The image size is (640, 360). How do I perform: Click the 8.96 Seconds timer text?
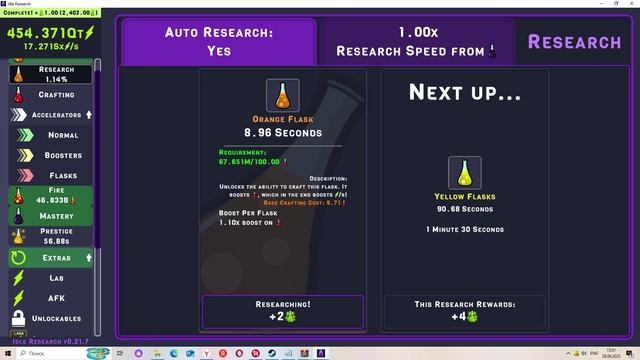283,133
